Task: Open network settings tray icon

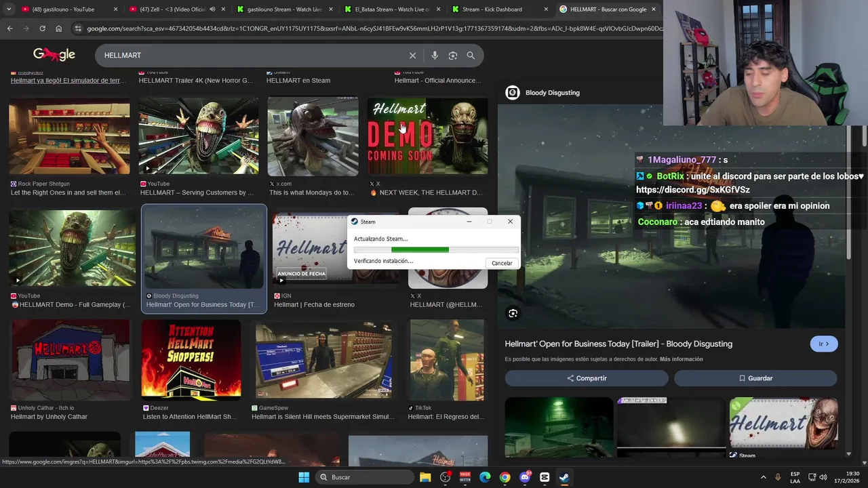Action: (812, 477)
